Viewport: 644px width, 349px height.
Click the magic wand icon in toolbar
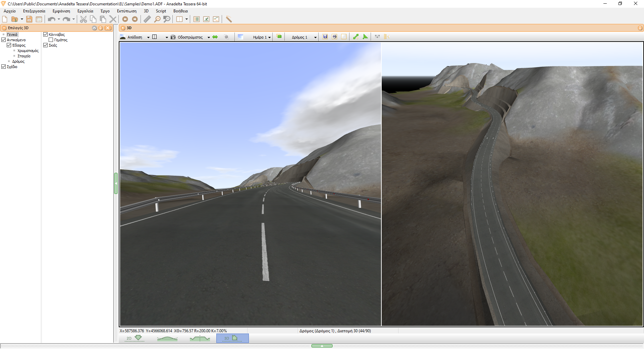[229, 19]
